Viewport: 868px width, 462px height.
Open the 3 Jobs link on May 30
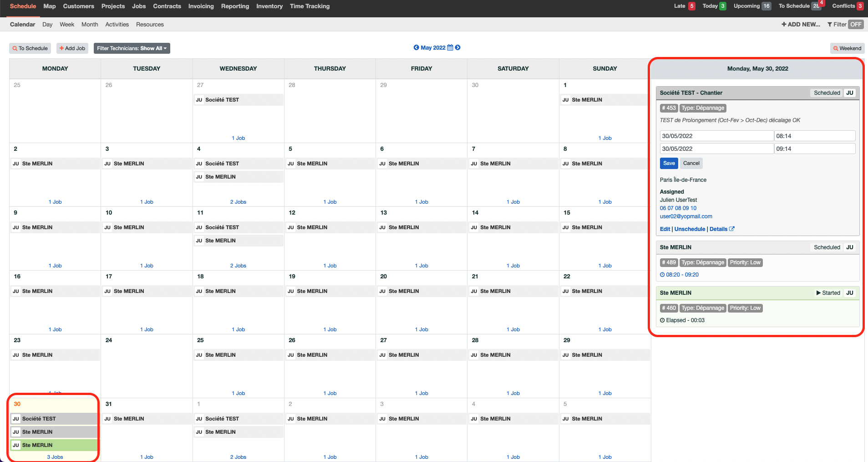click(x=55, y=457)
